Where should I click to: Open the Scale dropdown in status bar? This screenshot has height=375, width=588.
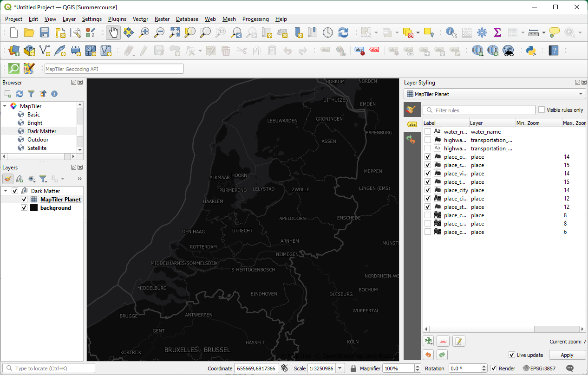340,368
